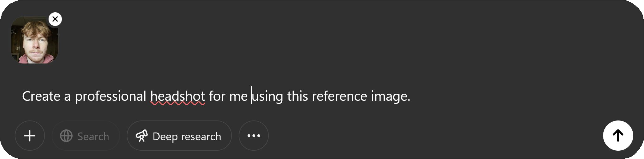Click the word "this" in the prompt text
The image size is (644, 159).
tap(297, 96)
